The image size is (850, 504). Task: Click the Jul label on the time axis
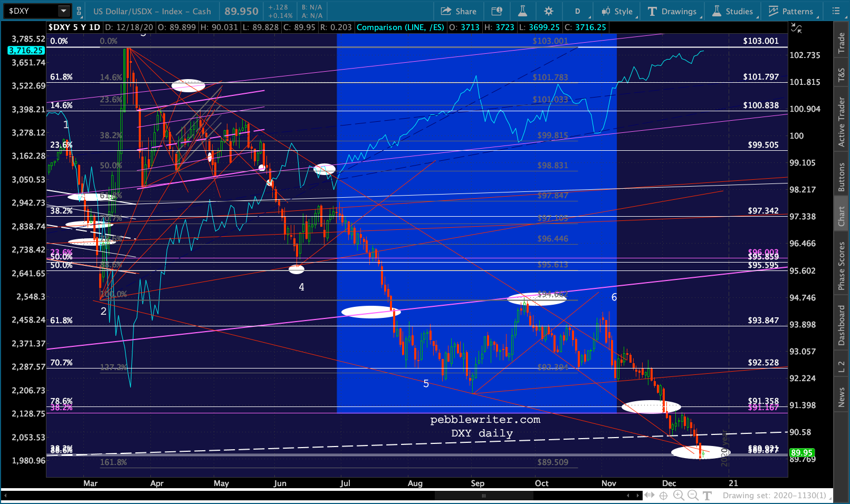[345, 483]
